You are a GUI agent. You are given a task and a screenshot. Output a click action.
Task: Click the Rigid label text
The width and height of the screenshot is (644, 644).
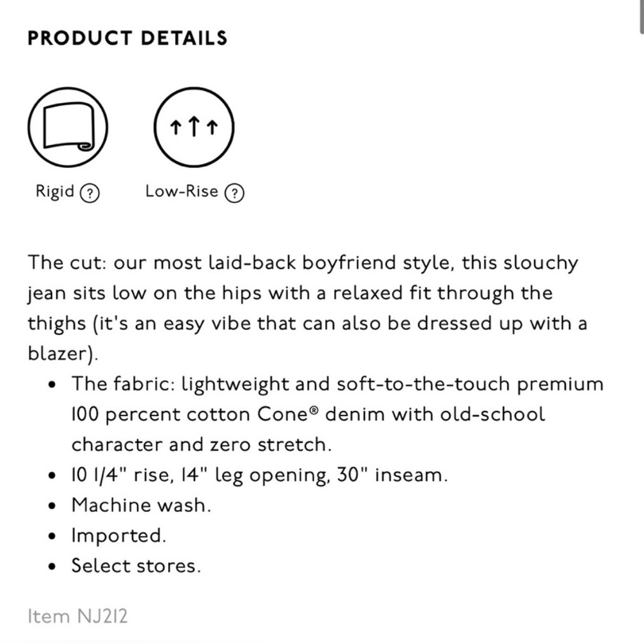[x=55, y=191]
